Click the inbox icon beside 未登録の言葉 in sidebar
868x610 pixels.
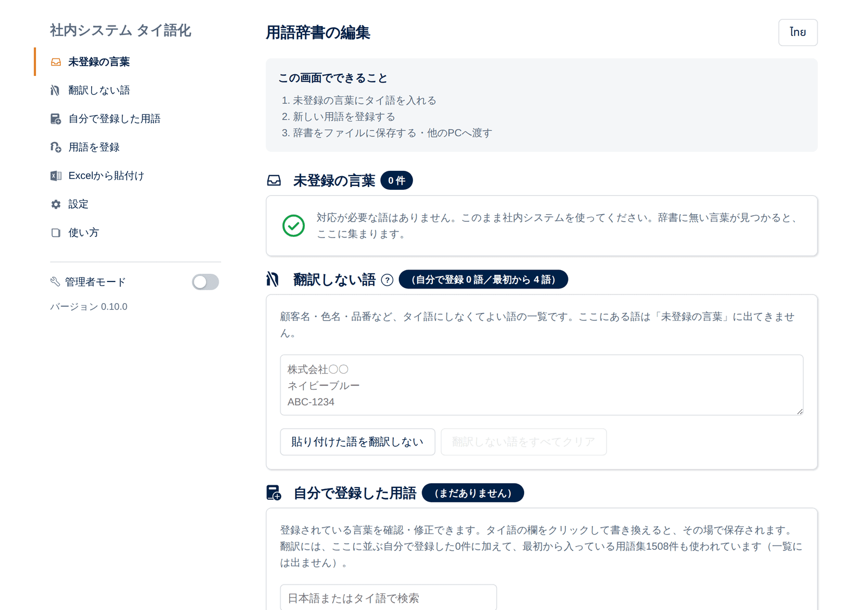tap(56, 62)
